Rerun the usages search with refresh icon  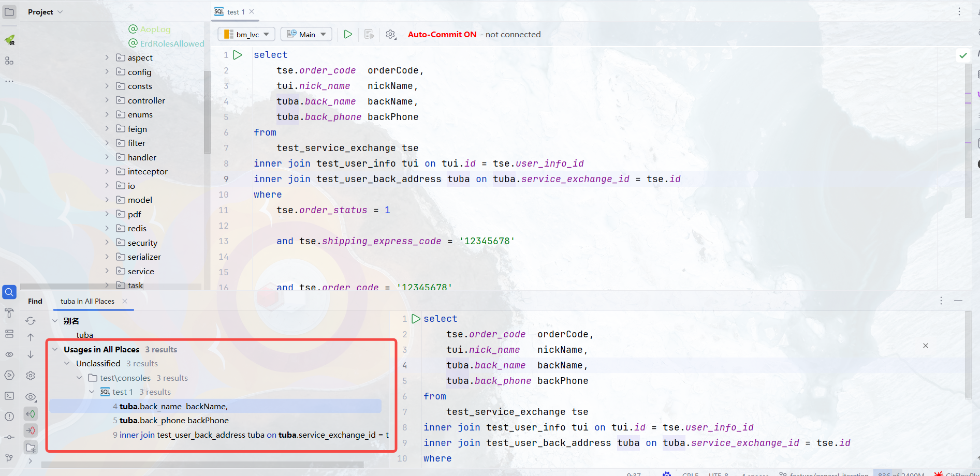pyautogui.click(x=31, y=321)
